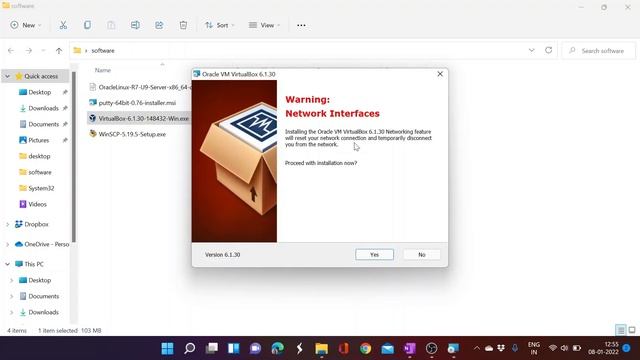This screenshot has height=360, width=640.
Task: Go back with the Back arrow
Action: click(11, 51)
